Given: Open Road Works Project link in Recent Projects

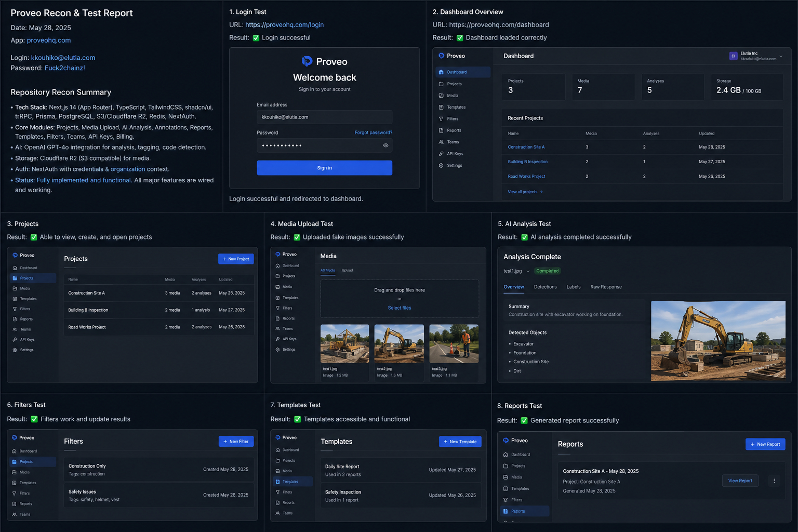Looking at the screenshot, I should click(527, 177).
